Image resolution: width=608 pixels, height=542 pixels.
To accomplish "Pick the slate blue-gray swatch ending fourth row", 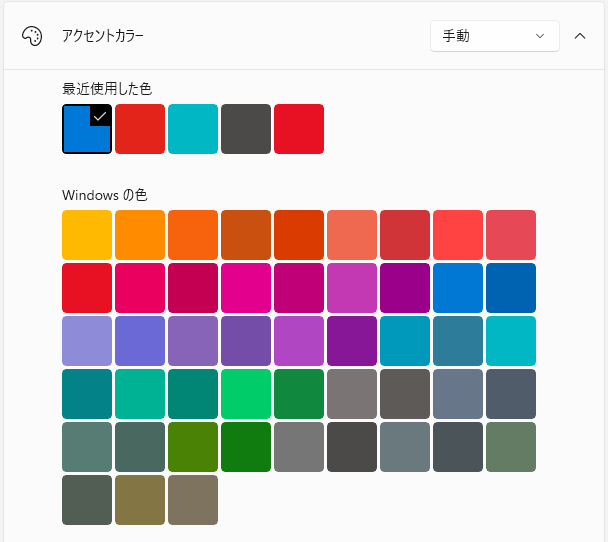I will pyautogui.click(x=511, y=394).
